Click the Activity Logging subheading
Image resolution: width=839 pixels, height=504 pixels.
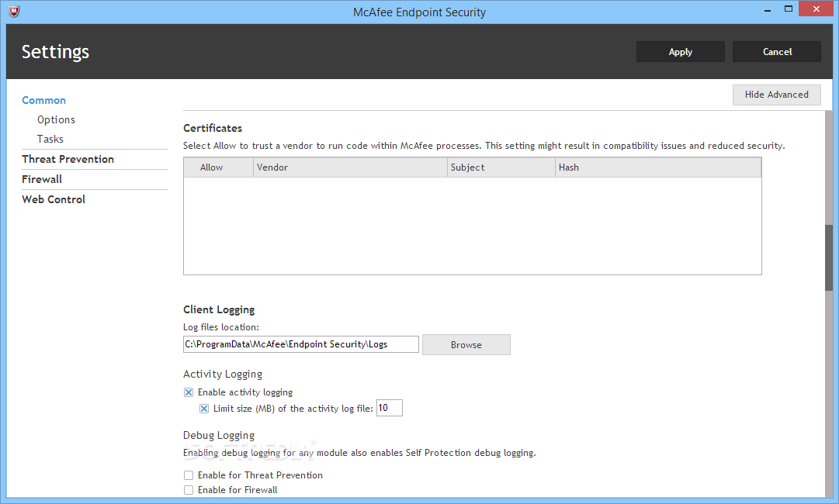tap(223, 375)
